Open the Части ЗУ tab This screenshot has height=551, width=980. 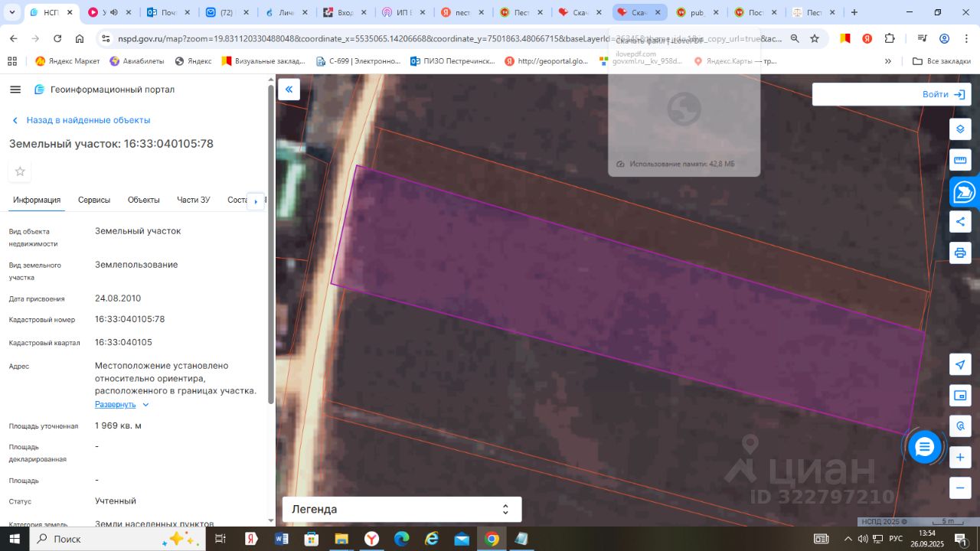click(x=194, y=200)
